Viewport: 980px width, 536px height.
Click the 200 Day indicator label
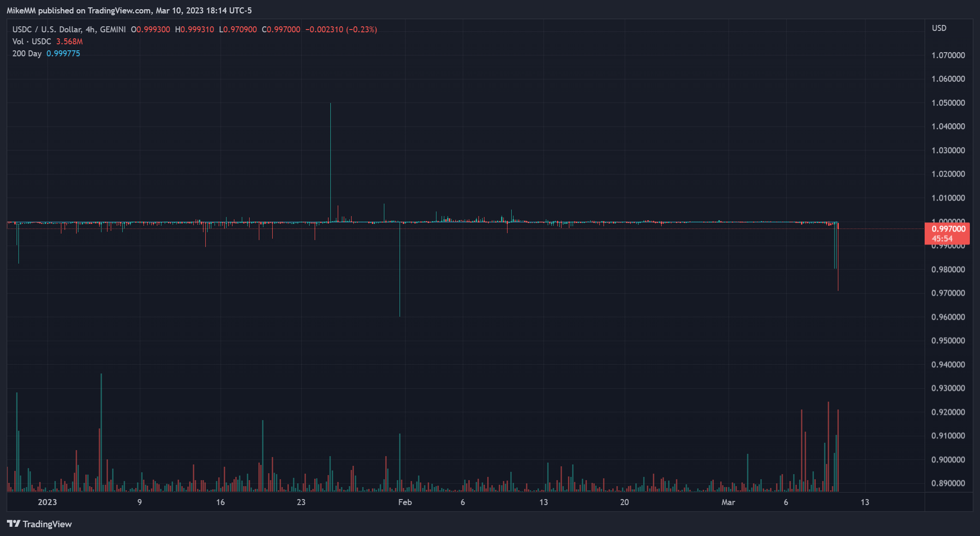coord(27,54)
